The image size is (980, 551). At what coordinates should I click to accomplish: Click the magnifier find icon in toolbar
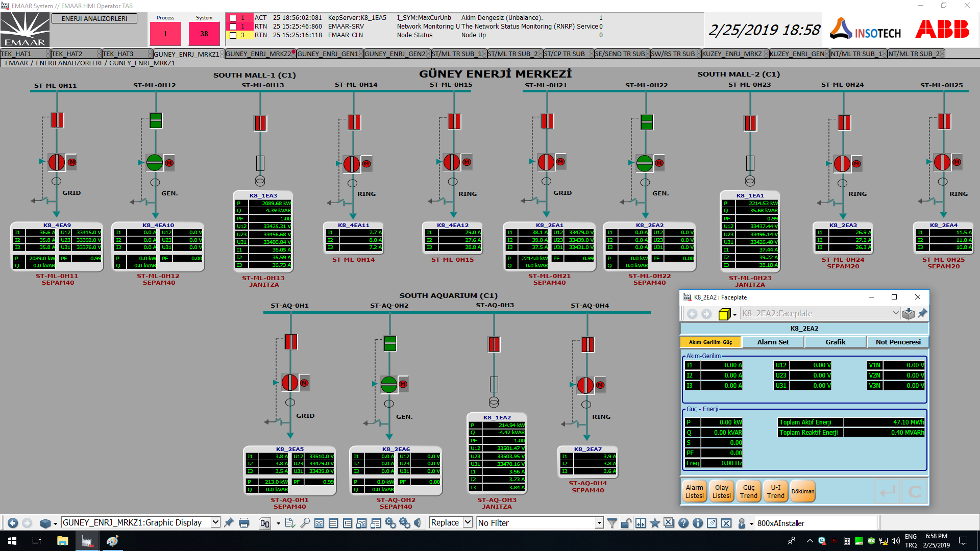coord(305,523)
